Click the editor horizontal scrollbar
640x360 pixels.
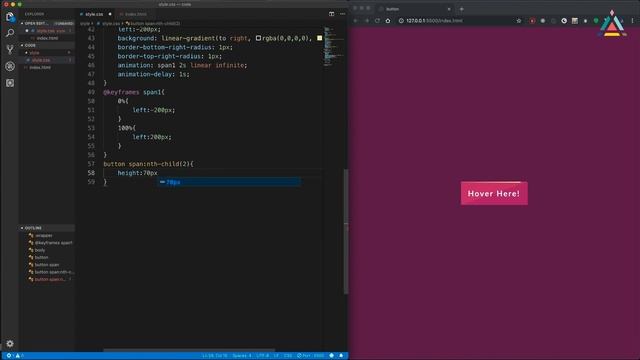[189, 350]
